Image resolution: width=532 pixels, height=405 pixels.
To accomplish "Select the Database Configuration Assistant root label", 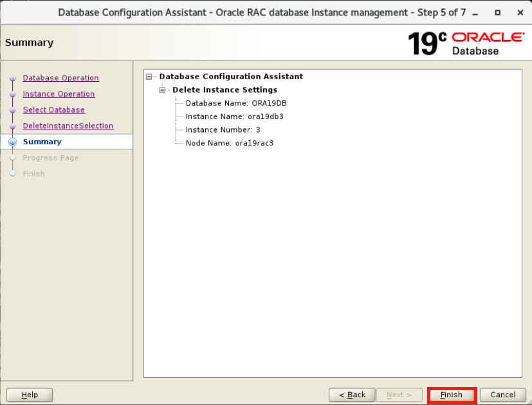I will coord(231,77).
